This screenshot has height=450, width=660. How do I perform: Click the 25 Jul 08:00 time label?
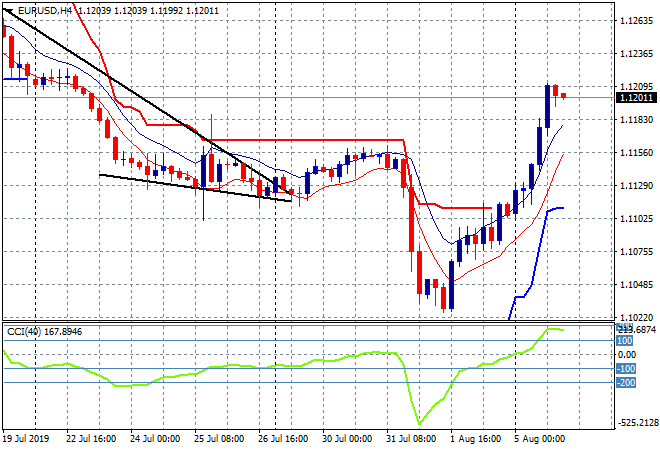pyautogui.click(x=219, y=439)
